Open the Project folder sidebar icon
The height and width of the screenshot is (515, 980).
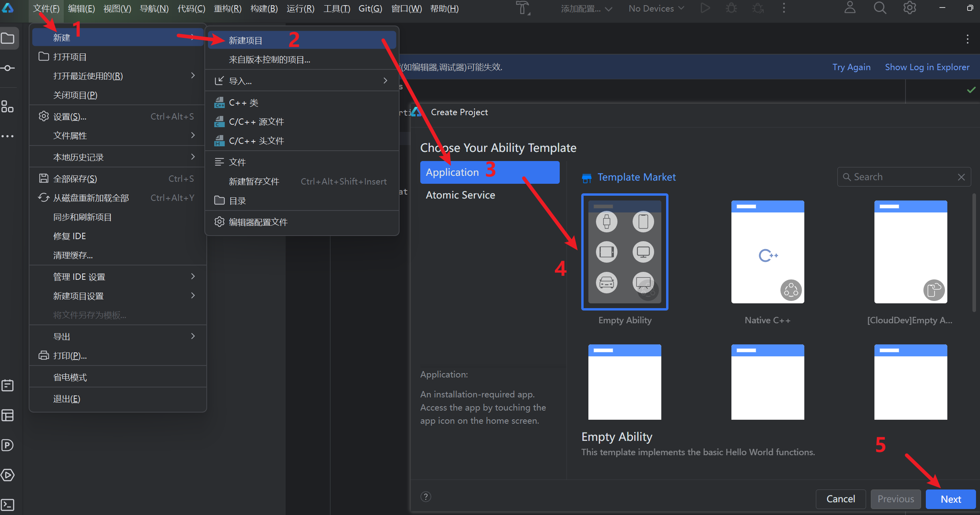(x=8, y=39)
